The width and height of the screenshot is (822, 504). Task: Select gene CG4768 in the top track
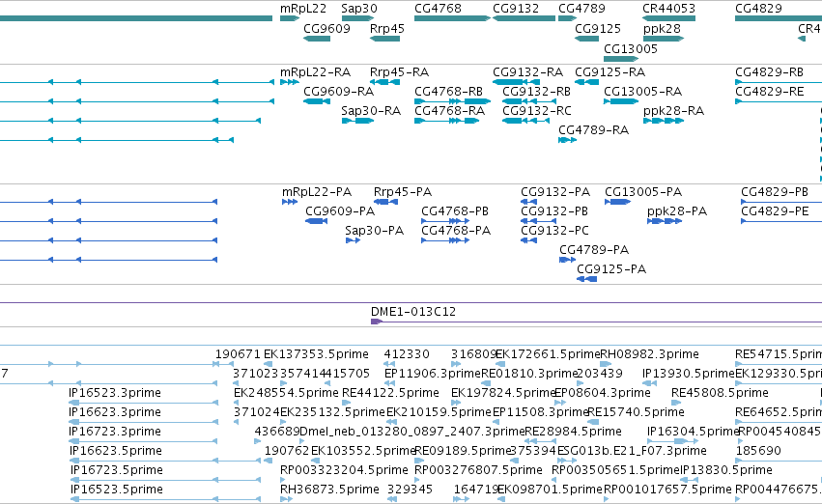[438, 9]
